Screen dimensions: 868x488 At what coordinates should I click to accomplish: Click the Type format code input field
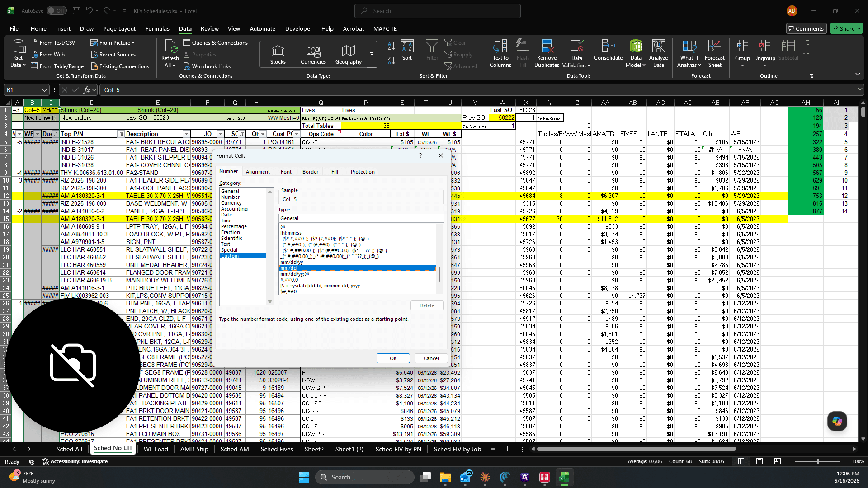click(x=361, y=218)
